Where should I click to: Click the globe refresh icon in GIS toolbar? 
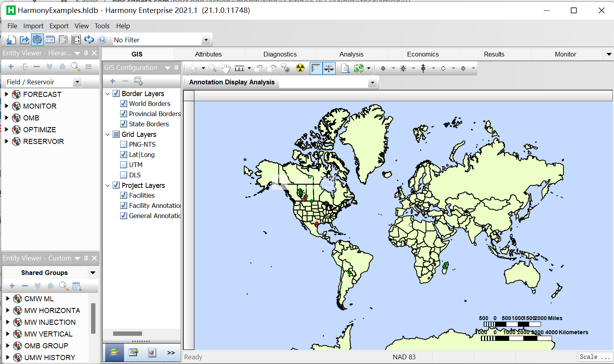[358, 68]
